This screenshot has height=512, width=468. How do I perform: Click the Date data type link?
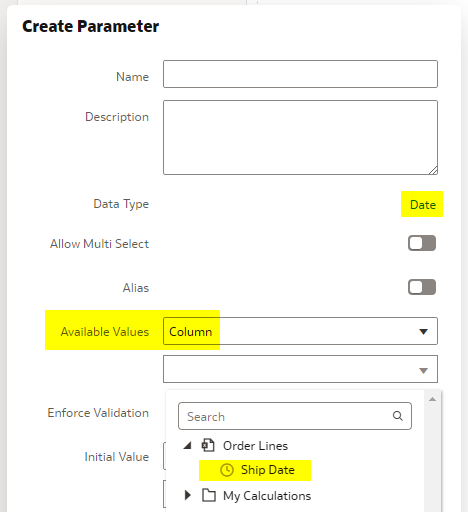tap(423, 204)
